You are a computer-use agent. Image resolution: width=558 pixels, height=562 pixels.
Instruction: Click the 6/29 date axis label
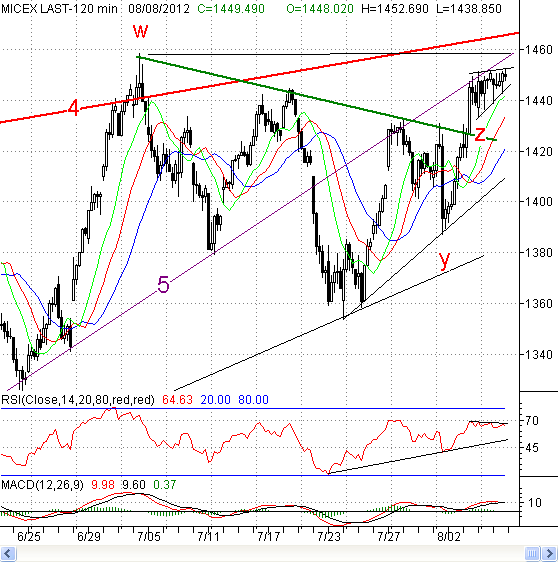pyautogui.click(x=89, y=537)
